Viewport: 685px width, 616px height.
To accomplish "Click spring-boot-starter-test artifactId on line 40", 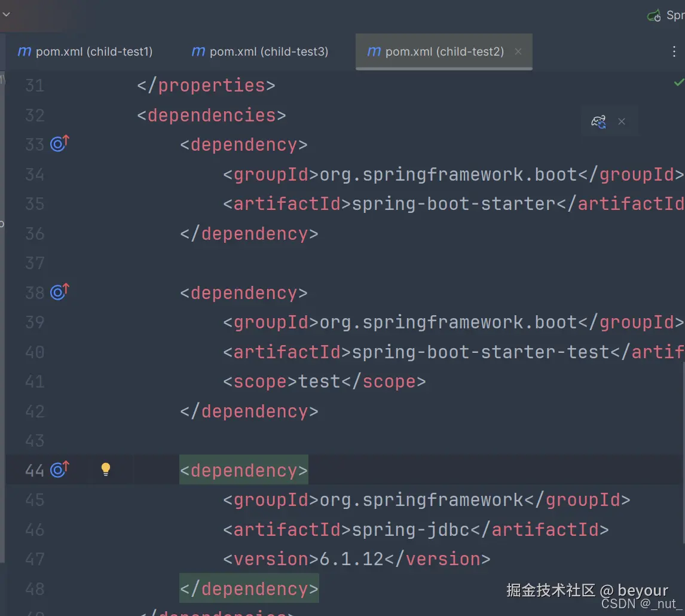I will pyautogui.click(x=454, y=352).
